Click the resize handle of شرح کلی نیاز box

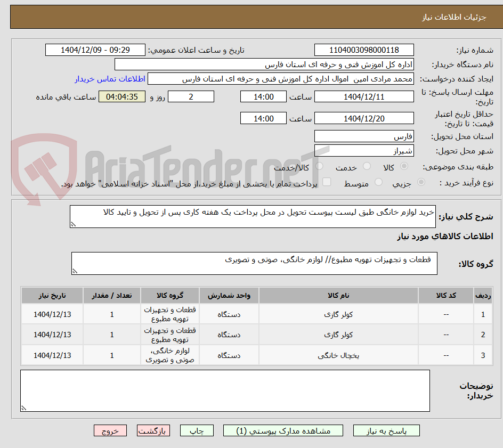(x=73, y=224)
